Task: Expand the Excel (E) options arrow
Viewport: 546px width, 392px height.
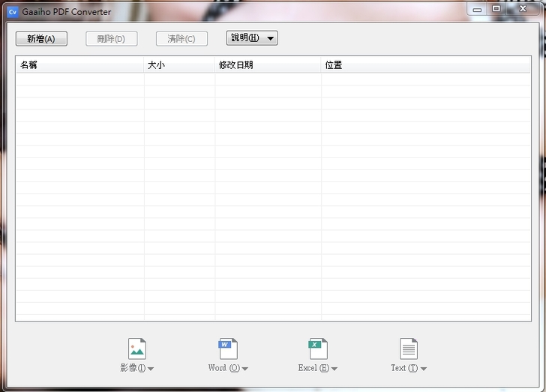Action: (334, 369)
